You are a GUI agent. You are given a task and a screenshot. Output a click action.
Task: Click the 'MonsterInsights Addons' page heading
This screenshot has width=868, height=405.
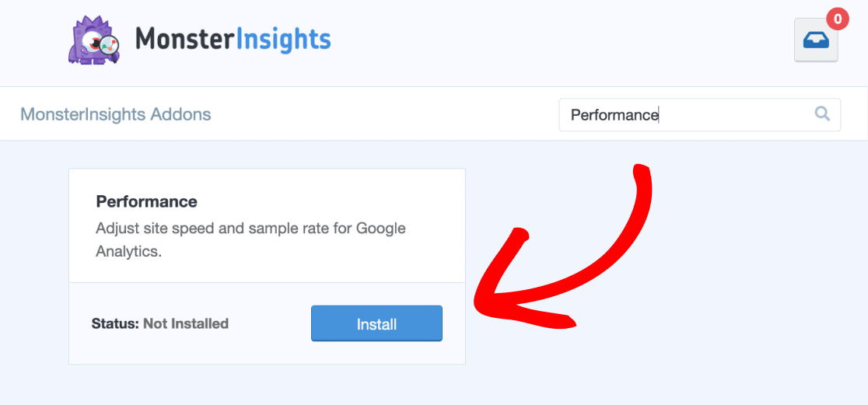pos(115,114)
